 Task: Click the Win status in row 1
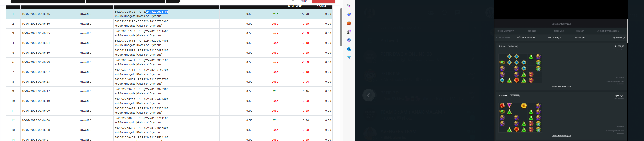(275, 14)
